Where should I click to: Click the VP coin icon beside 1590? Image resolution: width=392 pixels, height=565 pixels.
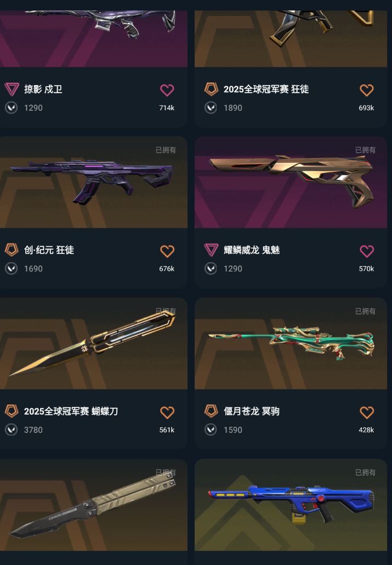pyautogui.click(x=211, y=430)
